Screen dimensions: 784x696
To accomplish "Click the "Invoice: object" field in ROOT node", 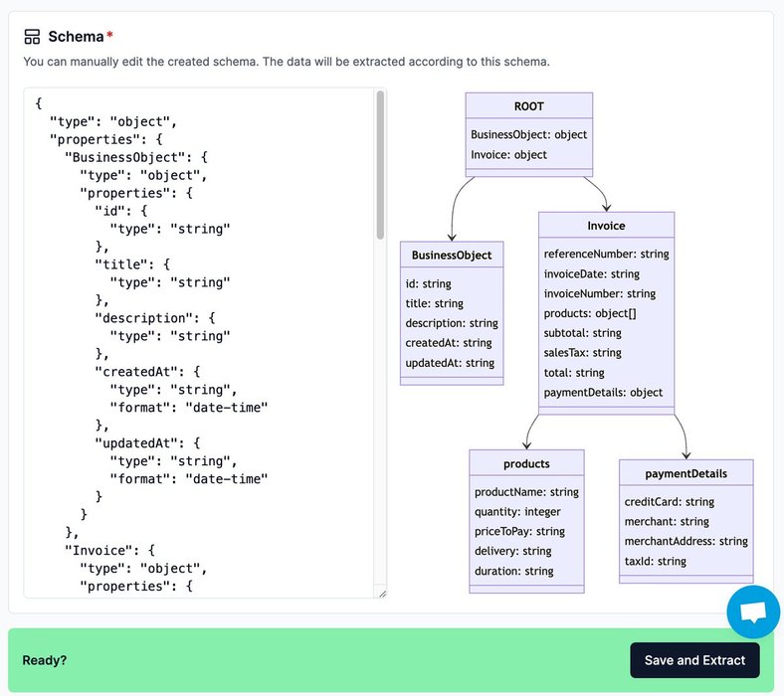I will (508, 155).
